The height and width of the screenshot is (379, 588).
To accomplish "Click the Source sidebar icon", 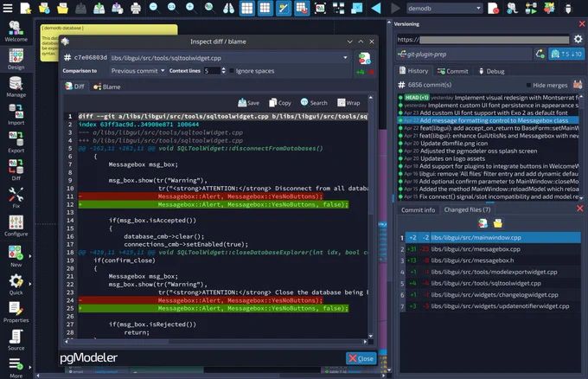I will tap(16, 340).
